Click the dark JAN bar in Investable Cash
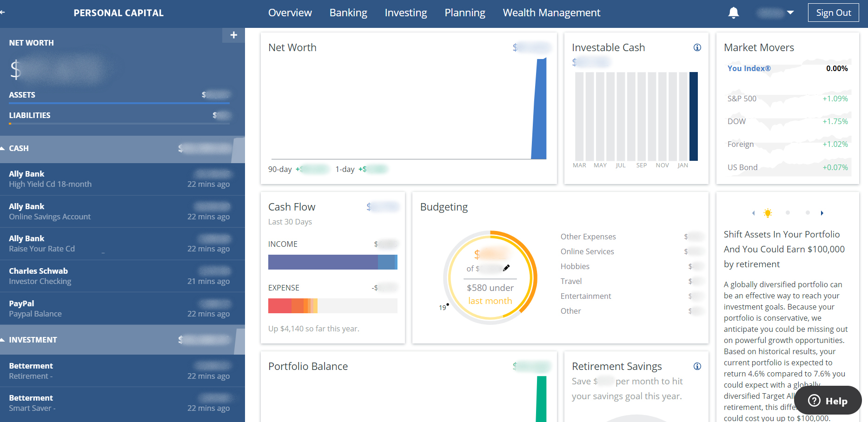This screenshot has width=868, height=422. coord(694,116)
